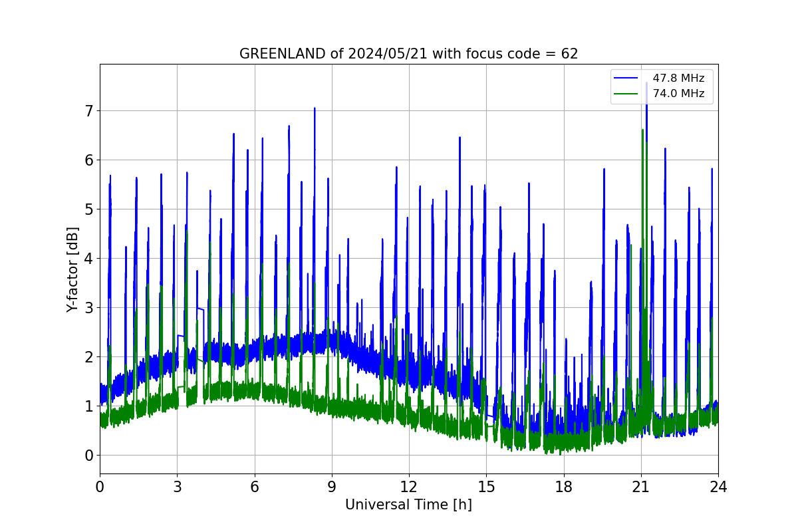This screenshot has width=798, height=532.
Task: Select the 74.0 MHz legend label
Action: click(x=678, y=94)
